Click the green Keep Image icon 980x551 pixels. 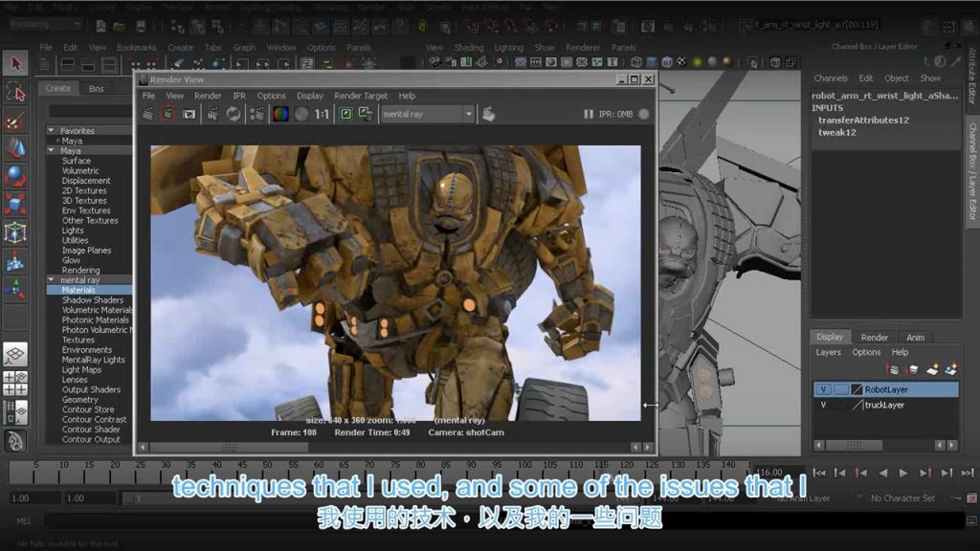[x=345, y=114]
